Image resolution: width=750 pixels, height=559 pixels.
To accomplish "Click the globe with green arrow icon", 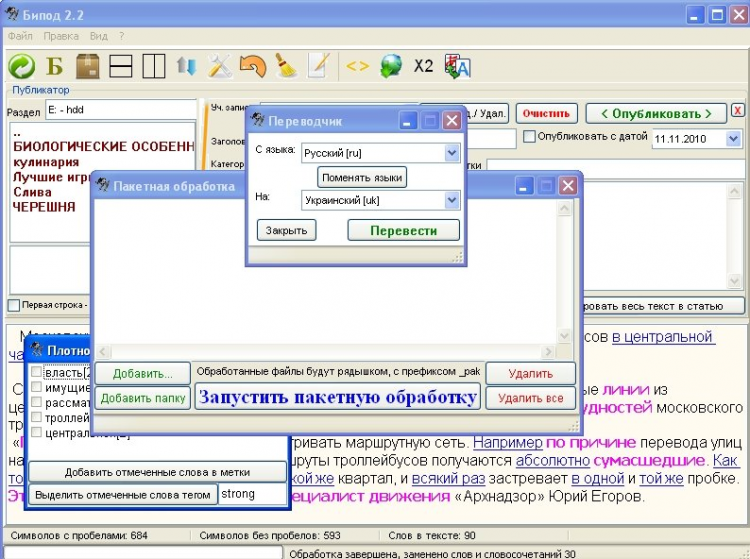I will (x=391, y=66).
